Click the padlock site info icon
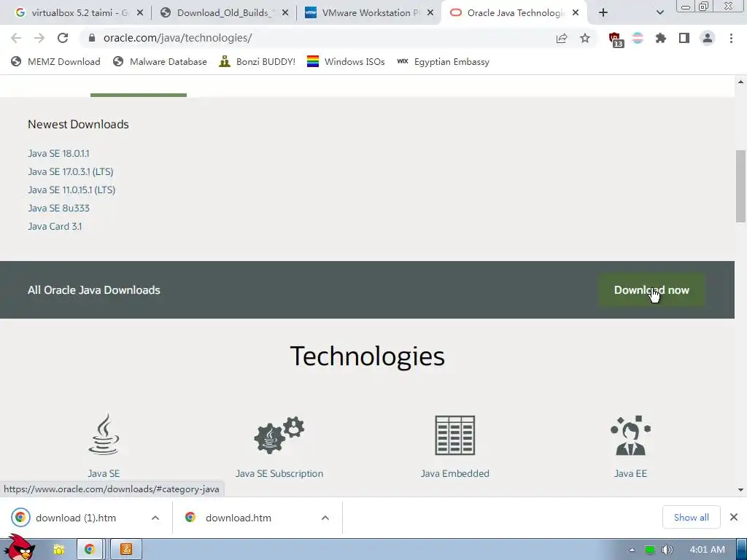The image size is (747, 560). [92, 38]
